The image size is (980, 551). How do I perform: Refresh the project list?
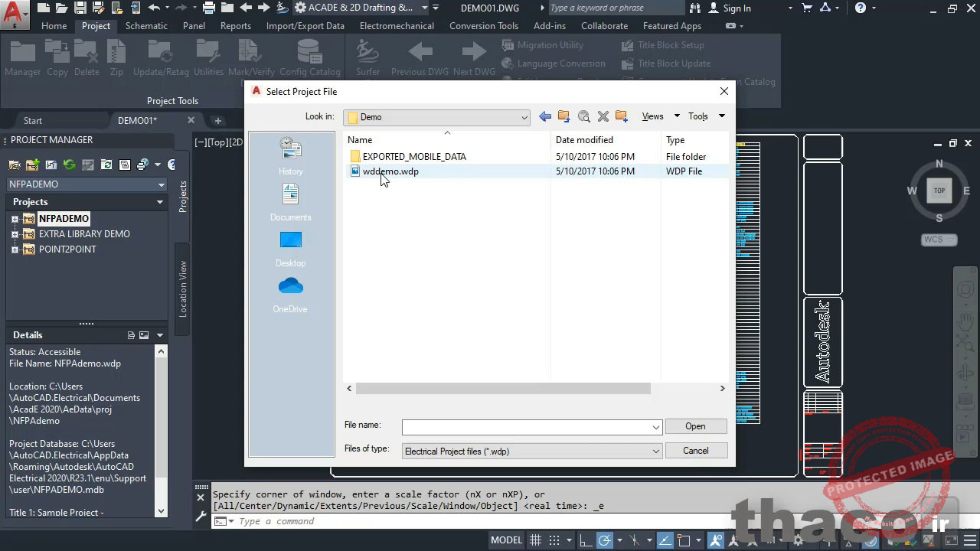69,165
